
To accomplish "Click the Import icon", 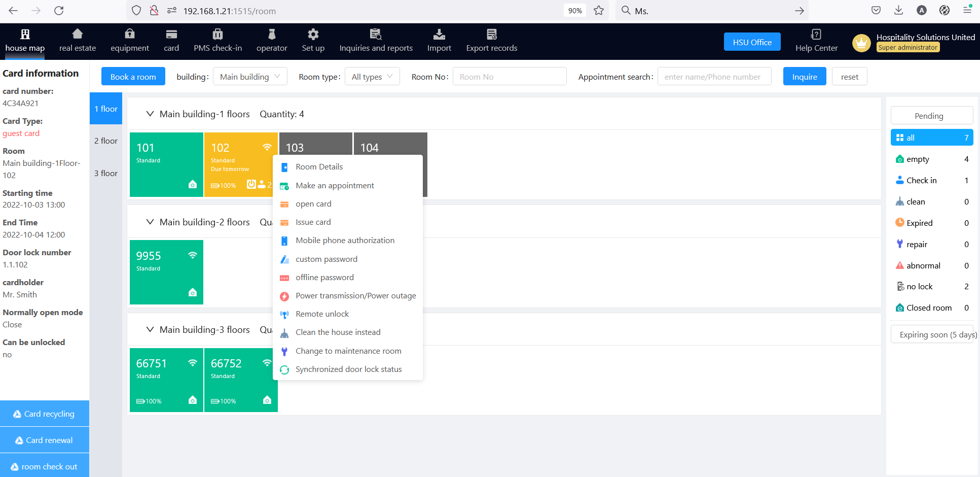I will click(x=439, y=41).
